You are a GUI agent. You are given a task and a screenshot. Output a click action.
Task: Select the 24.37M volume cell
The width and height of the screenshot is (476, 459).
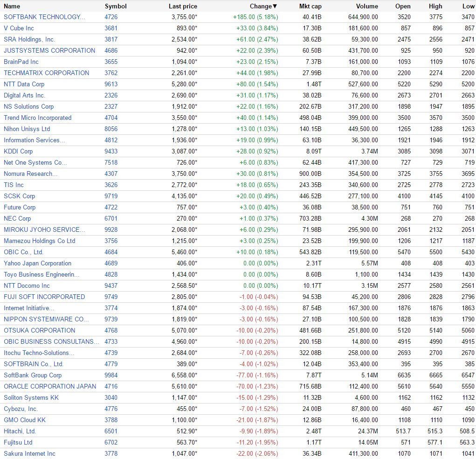click(367, 431)
